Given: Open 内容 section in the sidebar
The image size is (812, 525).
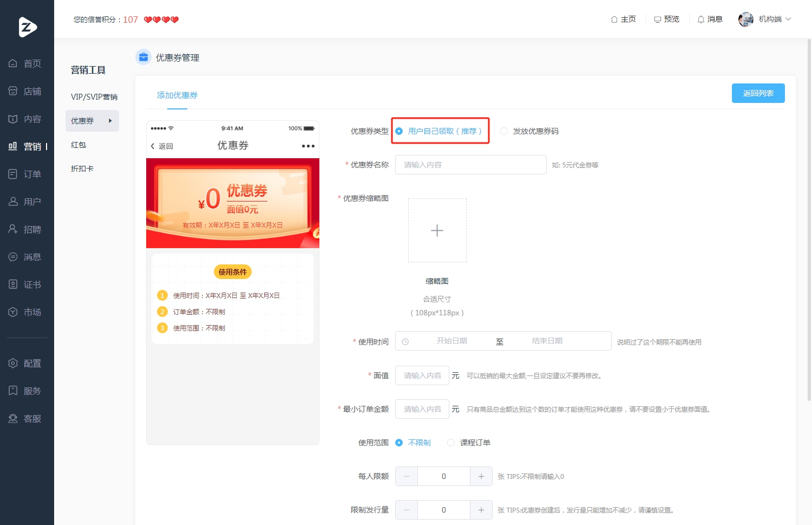Looking at the screenshot, I should click(x=25, y=119).
